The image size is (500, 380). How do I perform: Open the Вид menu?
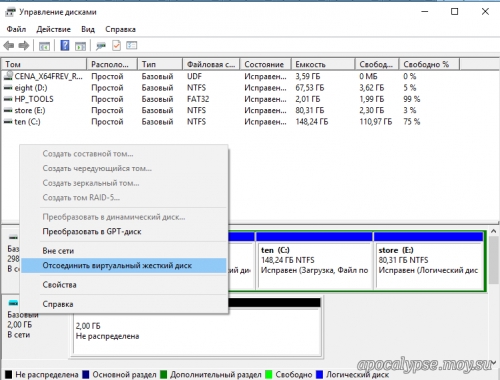pyautogui.click(x=88, y=29)
